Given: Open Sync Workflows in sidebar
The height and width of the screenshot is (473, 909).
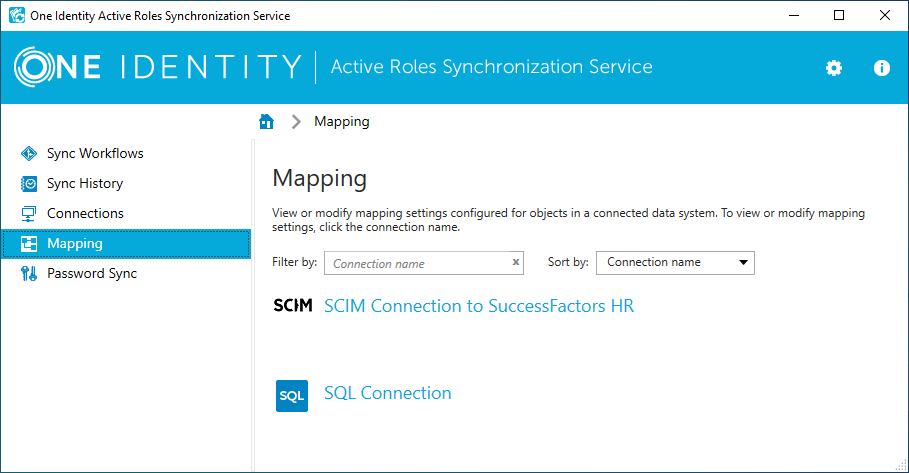Looking at the screenshot, I should coord(95,154).
